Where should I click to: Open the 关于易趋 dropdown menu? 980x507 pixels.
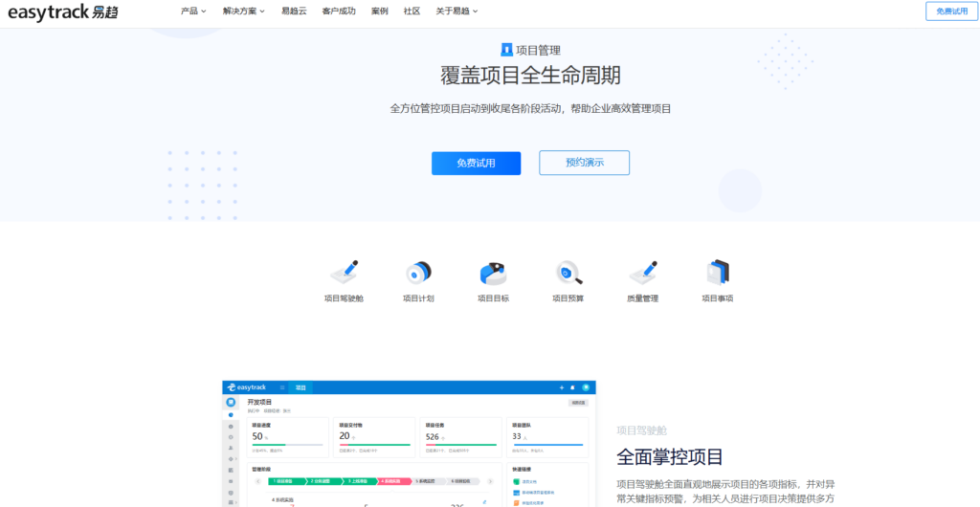click(x=457, y=11)
